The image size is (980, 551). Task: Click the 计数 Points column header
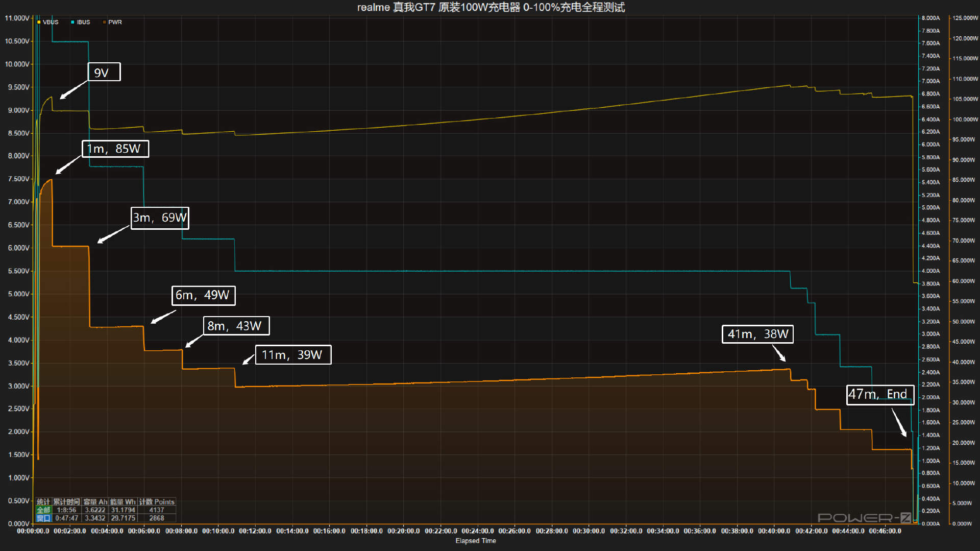click(157, 502)
